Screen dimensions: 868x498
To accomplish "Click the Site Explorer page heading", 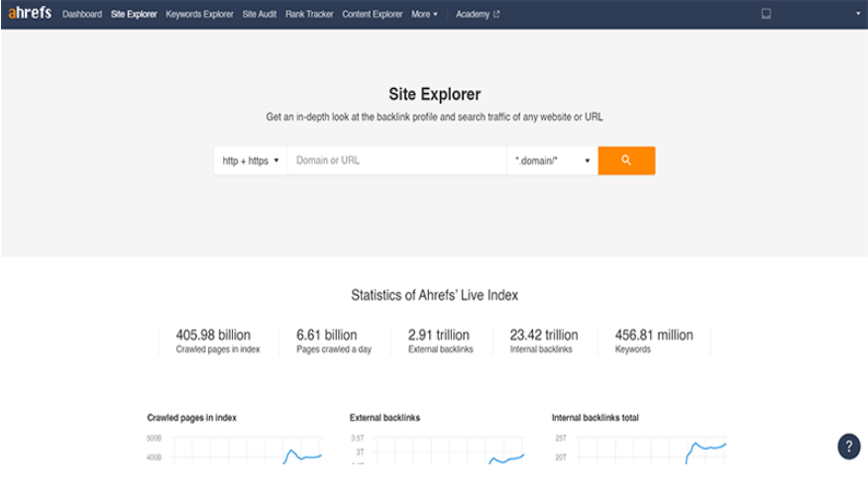I will click(x=435, y=94).
